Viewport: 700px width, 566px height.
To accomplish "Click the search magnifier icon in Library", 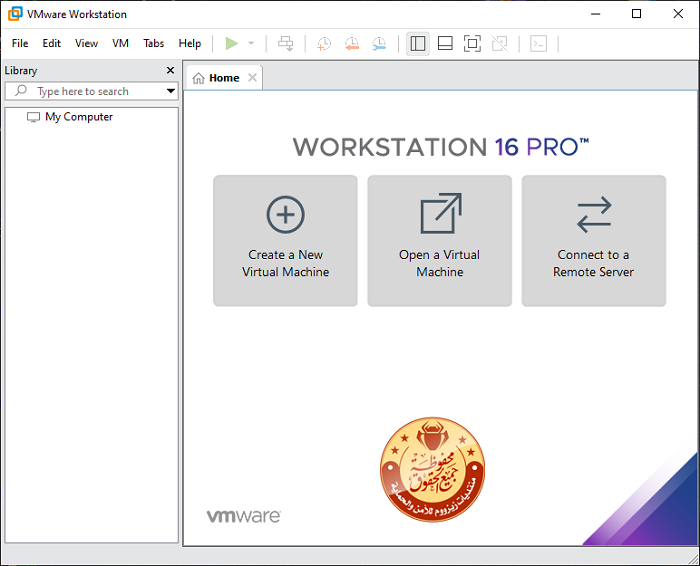I will tap(21, 91).
